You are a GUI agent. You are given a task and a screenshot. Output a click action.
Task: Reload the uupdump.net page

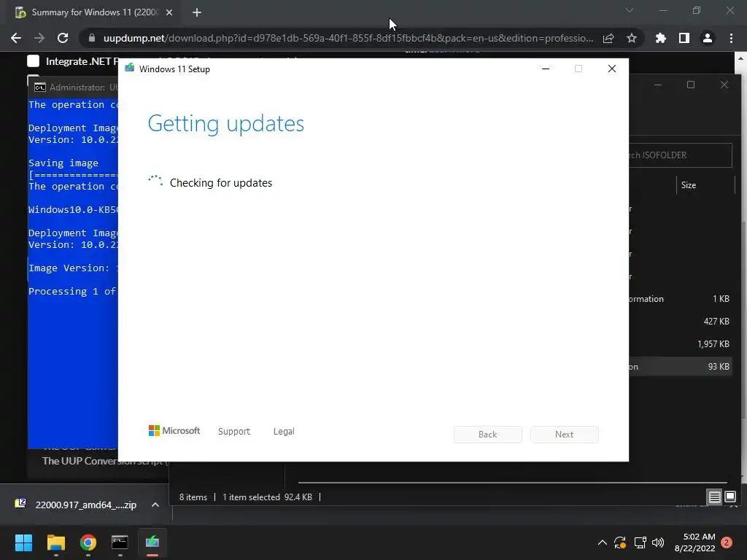coord(63,38)
